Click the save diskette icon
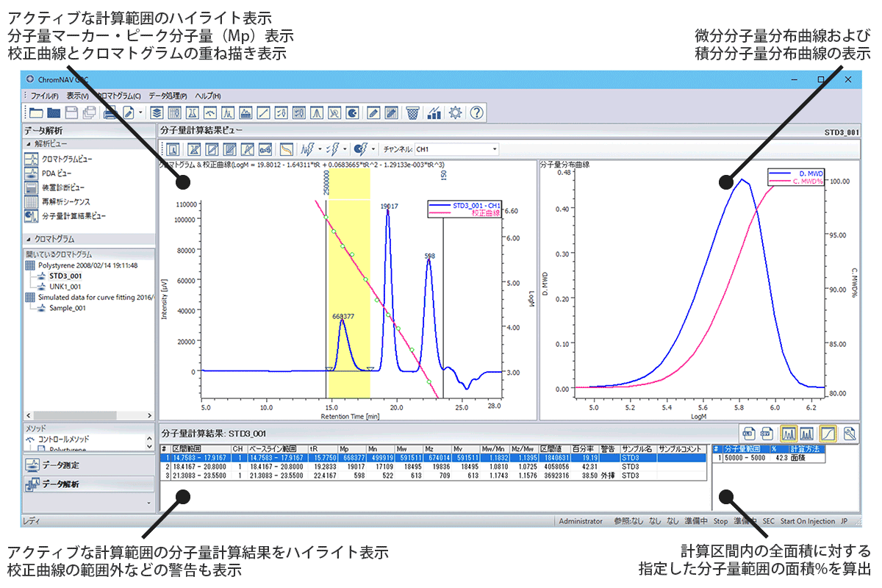The width and height of the screenshot is (882, 588). click(71, 112)
